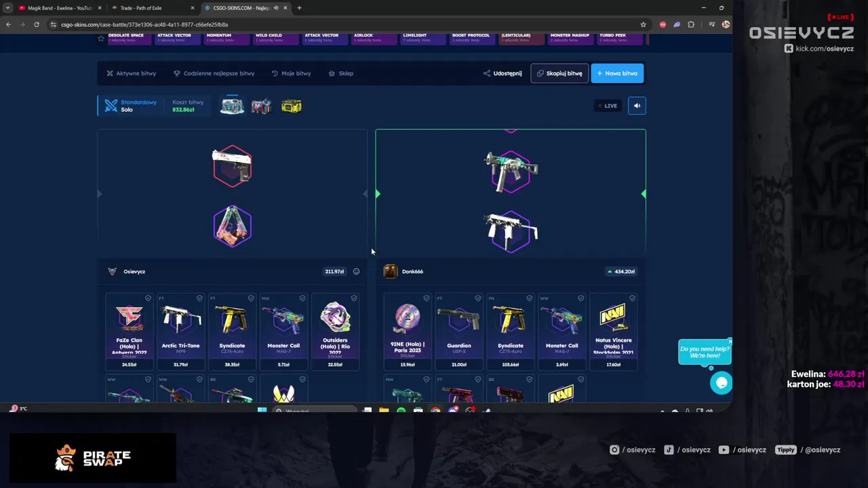
Task: Open the FaZe Clan (Holo) Antwerp 2022 sticker card
Action: point(129,331)
